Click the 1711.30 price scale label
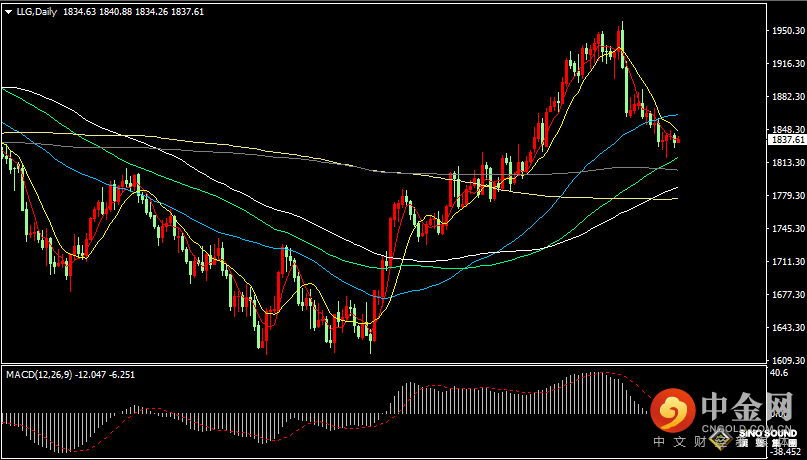The width and height of the screenshot is (807, 460). point(787,262)
